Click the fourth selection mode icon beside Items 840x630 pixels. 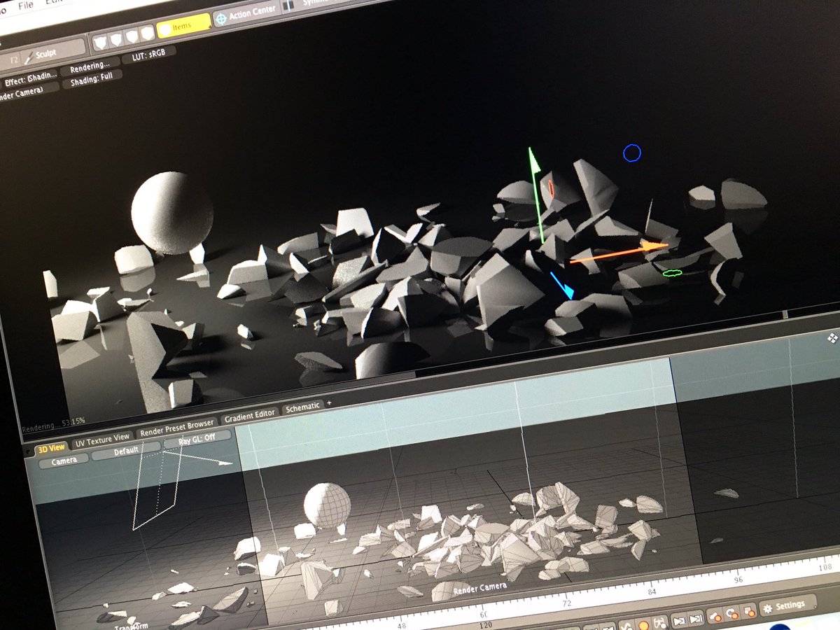click(146, 32)
